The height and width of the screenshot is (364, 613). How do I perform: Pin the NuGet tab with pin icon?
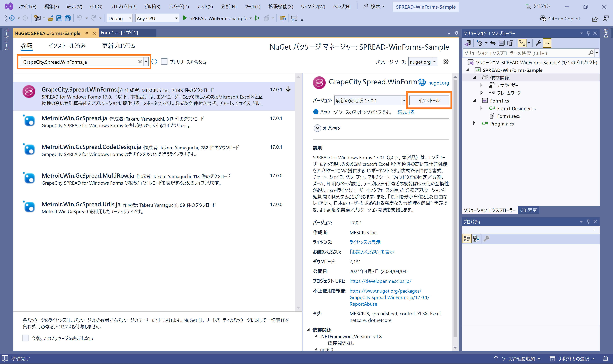tap(87, 33)
